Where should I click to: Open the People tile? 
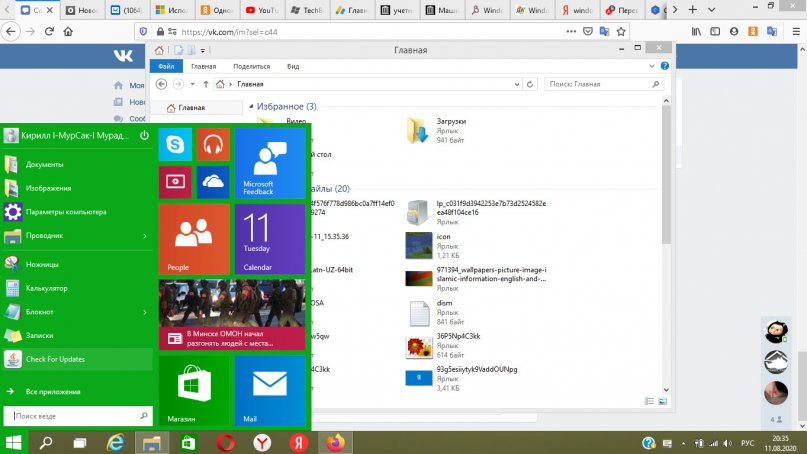point(194,239)
